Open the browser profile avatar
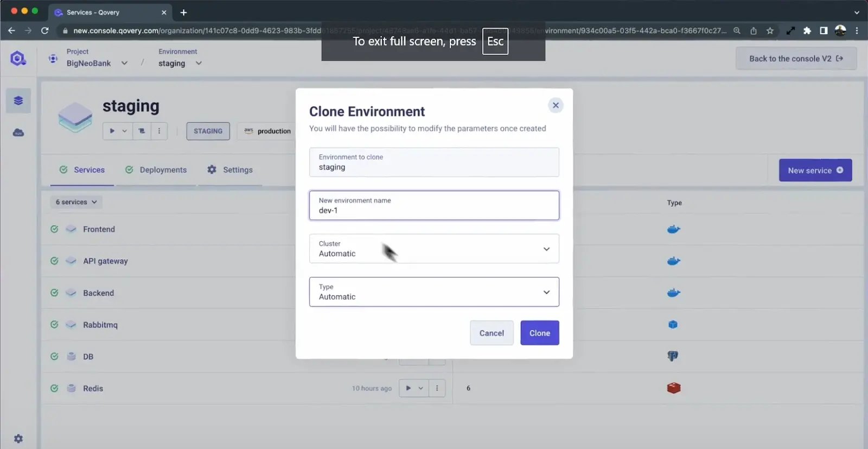868x449 pixels. pyautogui.click(x=840, y=30)
